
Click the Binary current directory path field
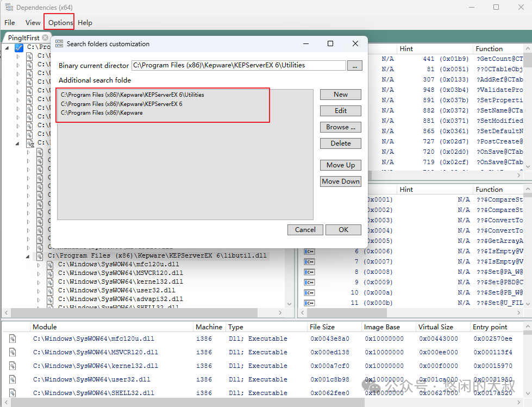(238, 65)
